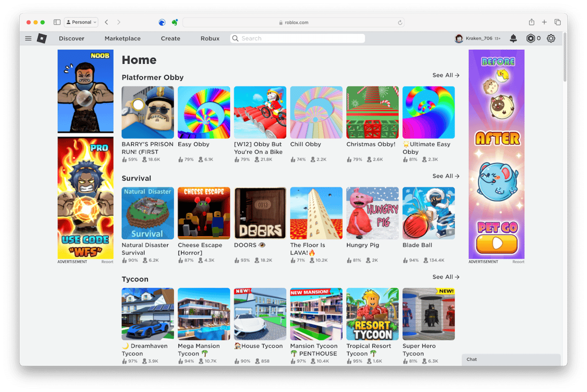Viewport: 587px width, 392px height.
Task: Click the blue browser extension icon
Action: pos(162,22)
